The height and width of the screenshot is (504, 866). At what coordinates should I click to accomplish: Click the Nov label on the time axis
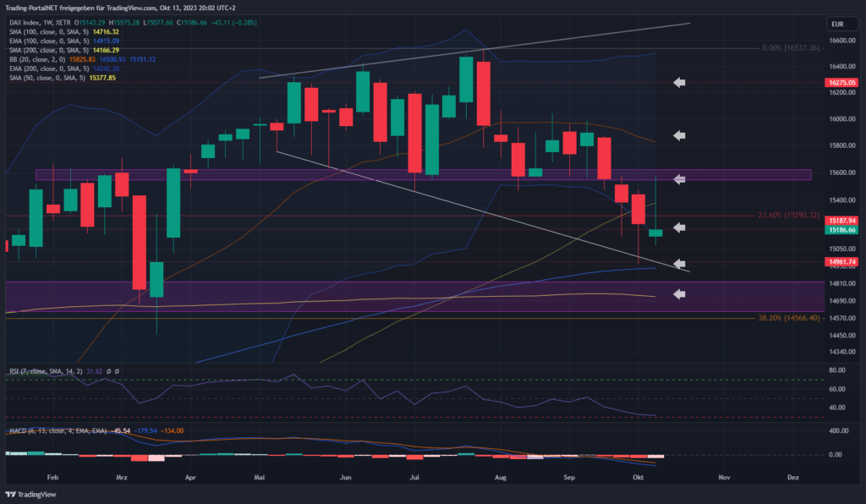(x=724, y=477)
